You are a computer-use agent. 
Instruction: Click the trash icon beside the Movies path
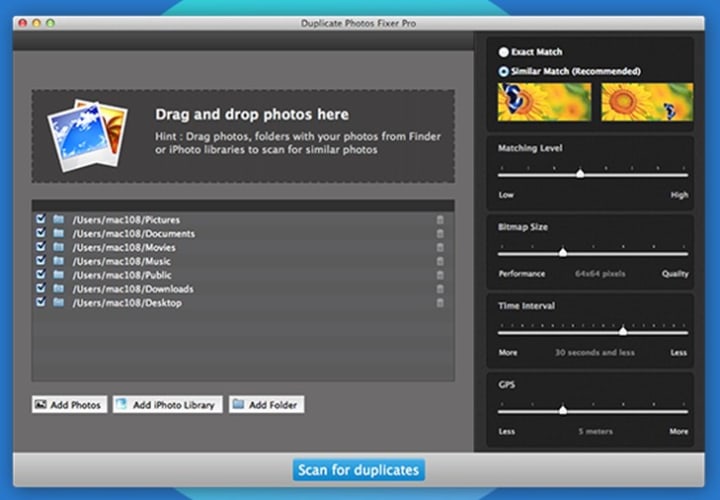point(440,247)
